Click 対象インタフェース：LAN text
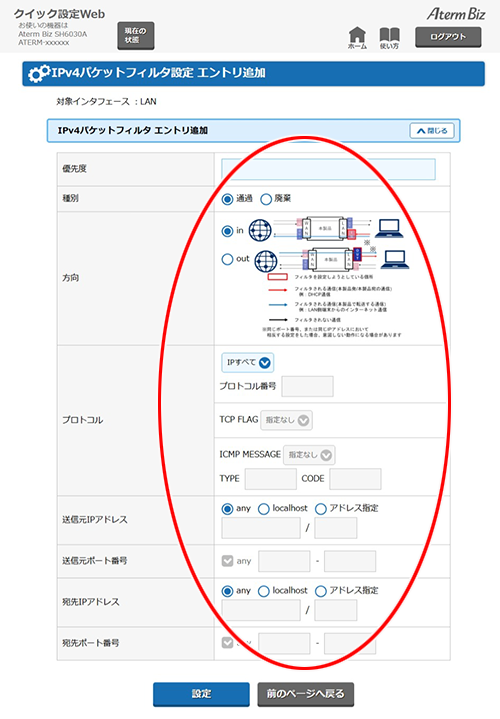Image resolution: width=500 pixels, height=719 pixels. (x=106, y=102)
